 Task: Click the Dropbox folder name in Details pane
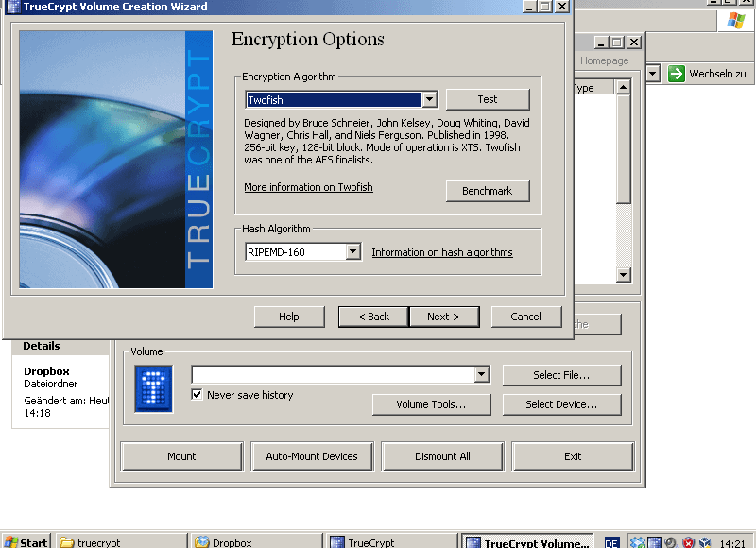(46, 371)
